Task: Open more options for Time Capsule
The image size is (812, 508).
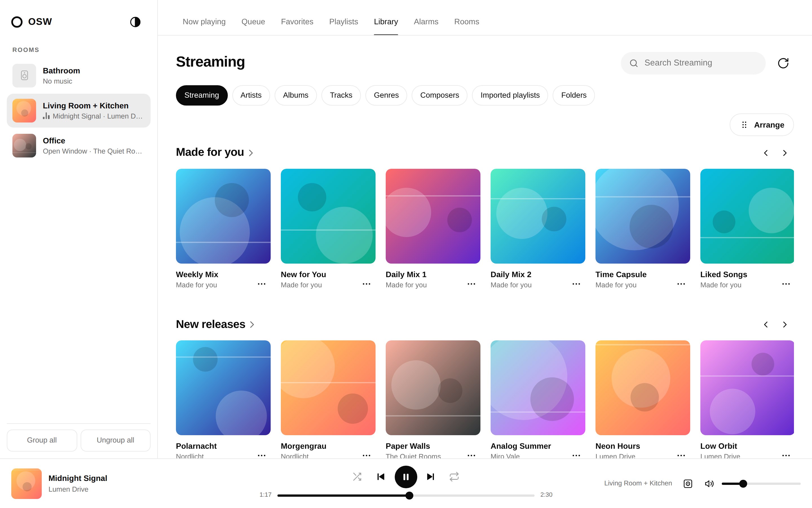Action: [681, 284]
